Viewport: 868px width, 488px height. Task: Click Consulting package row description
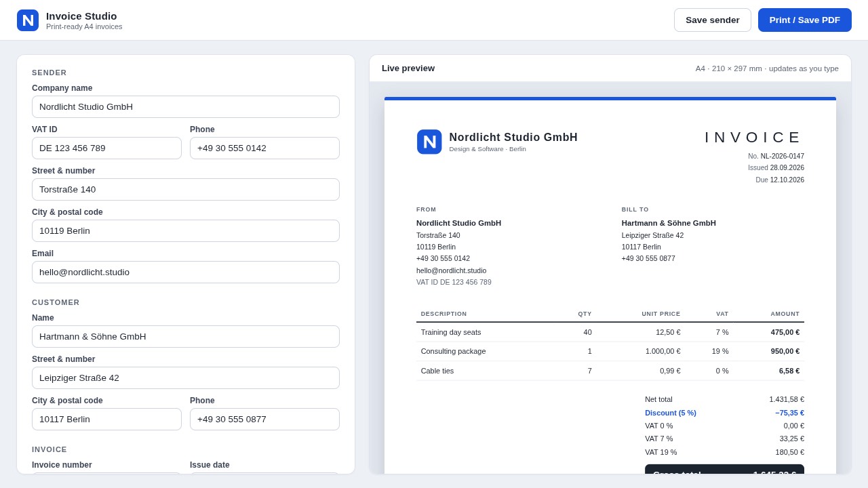454,351
